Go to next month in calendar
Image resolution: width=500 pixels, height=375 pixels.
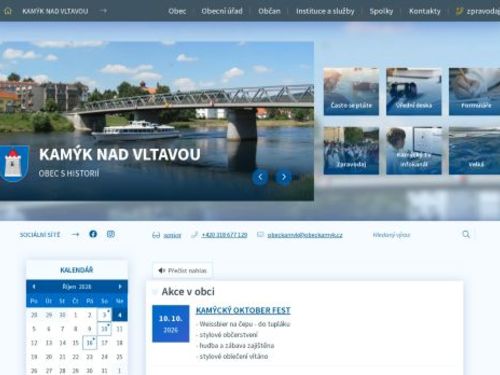click(120, 287)
